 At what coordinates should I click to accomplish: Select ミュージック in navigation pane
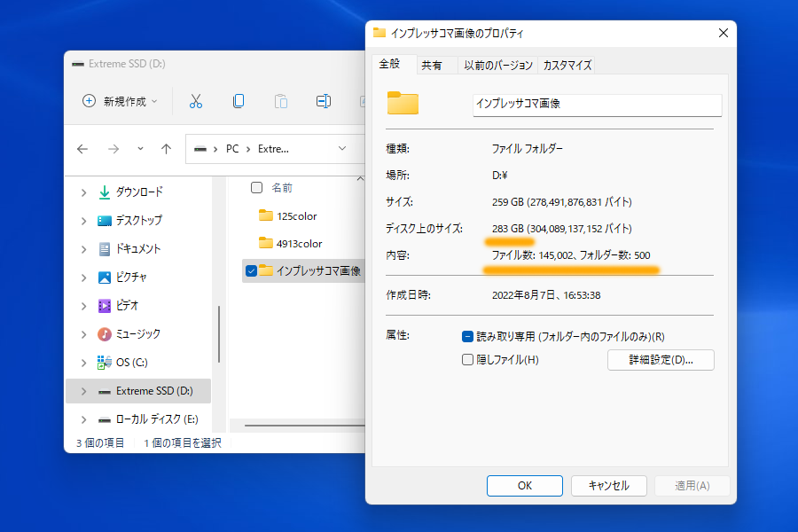tap(137, 334)
